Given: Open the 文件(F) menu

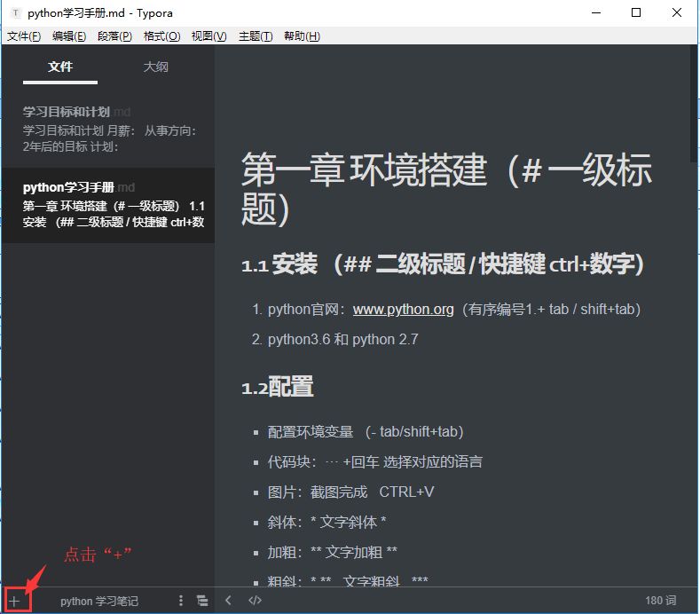Looking at the screenshot, I should 24,36.
